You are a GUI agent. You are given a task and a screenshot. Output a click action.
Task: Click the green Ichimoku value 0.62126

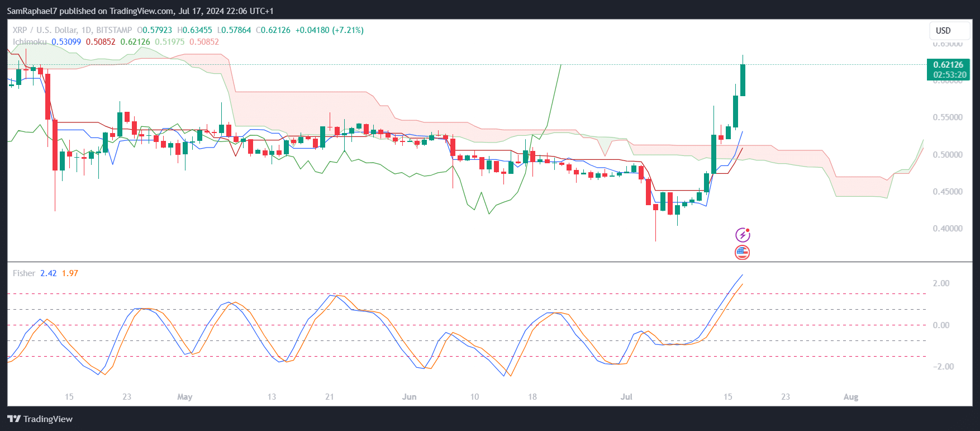pos(135,42)
